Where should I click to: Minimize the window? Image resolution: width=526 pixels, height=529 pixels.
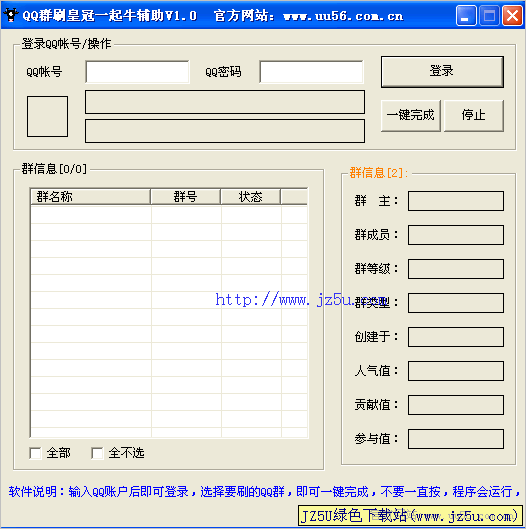click(466, 15)
